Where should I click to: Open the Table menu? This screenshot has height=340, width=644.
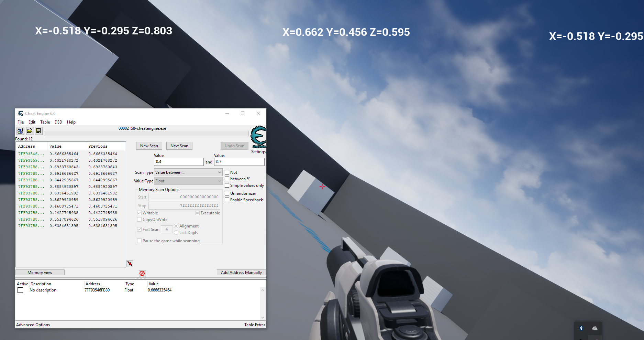45,122
